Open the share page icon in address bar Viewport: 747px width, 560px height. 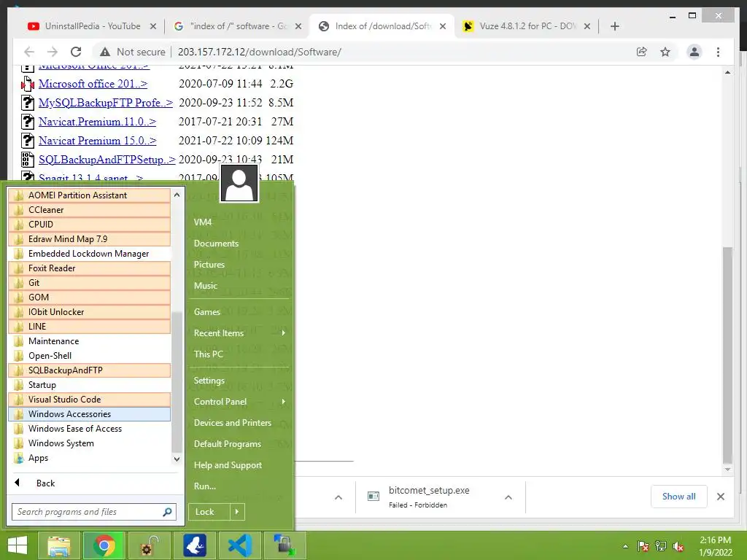[x=642, y=52]
